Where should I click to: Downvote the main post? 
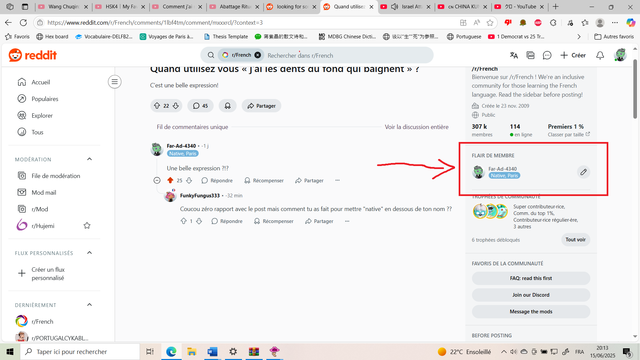coord(176,106)
